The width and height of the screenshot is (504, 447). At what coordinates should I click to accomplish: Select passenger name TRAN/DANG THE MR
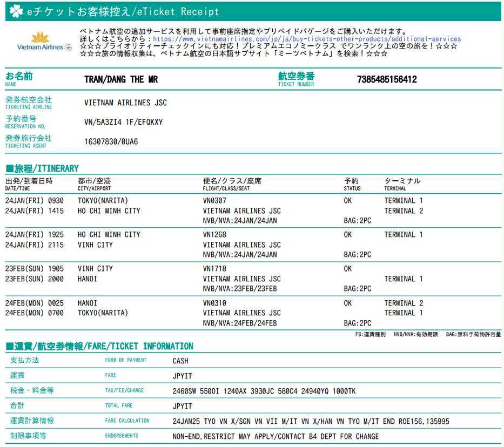121,79
